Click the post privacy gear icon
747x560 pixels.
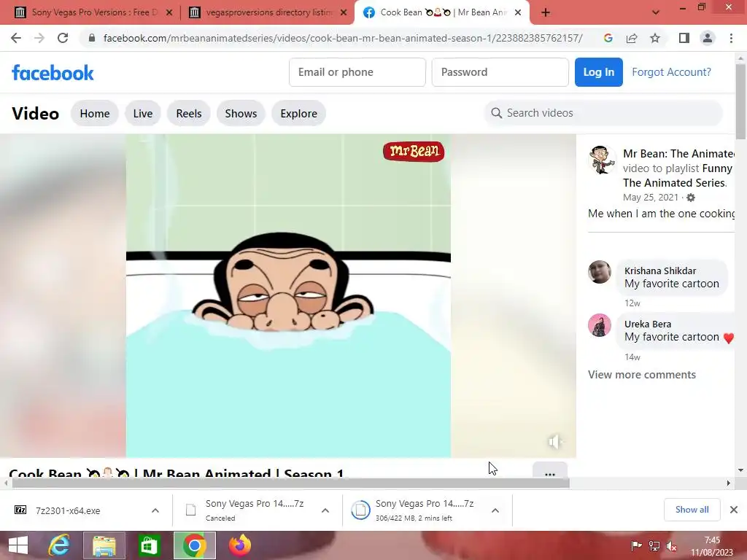(x=691, y=197)
